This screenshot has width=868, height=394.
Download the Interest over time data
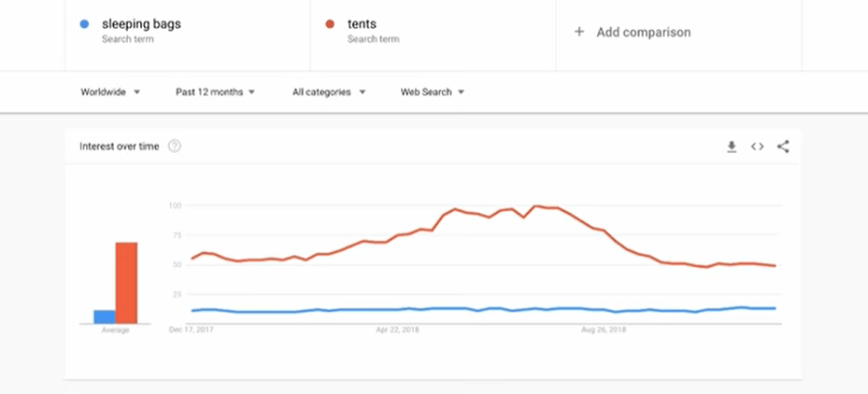[x=732, y=147]
